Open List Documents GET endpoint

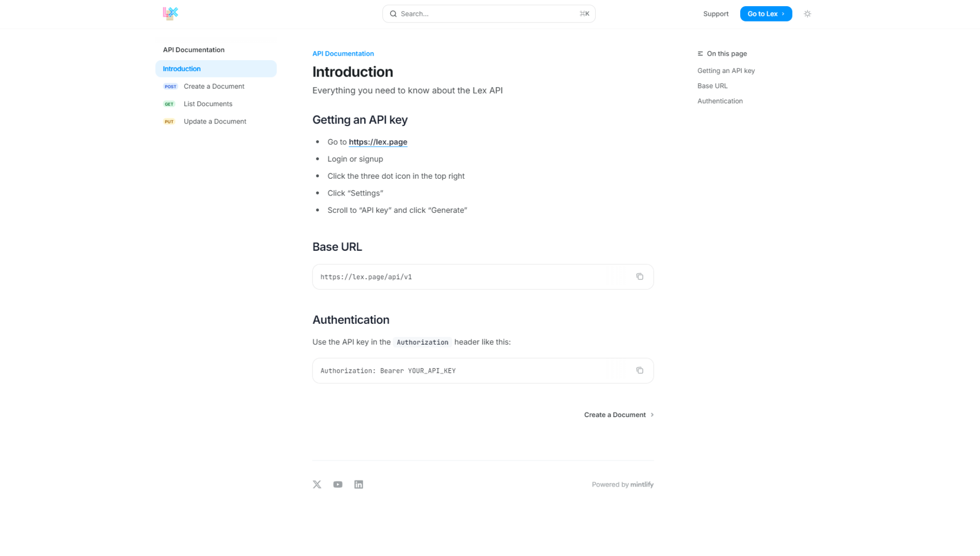click(208, 104)
